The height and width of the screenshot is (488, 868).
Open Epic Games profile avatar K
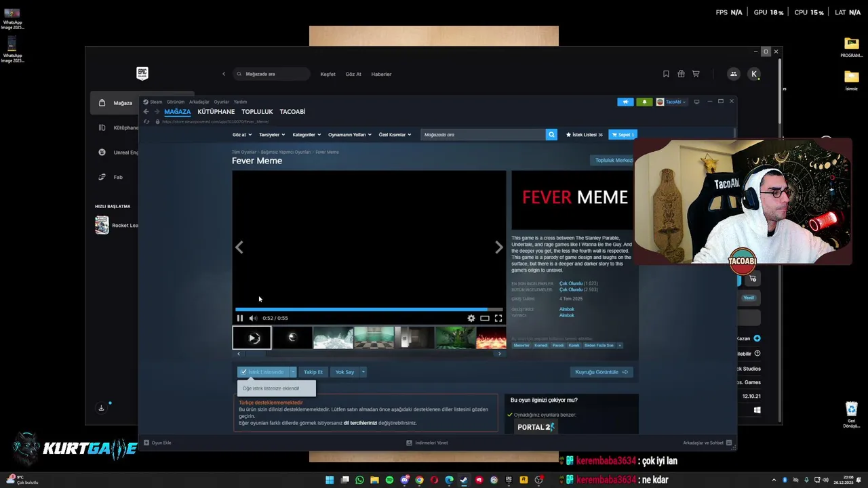(x=754, y=74)
